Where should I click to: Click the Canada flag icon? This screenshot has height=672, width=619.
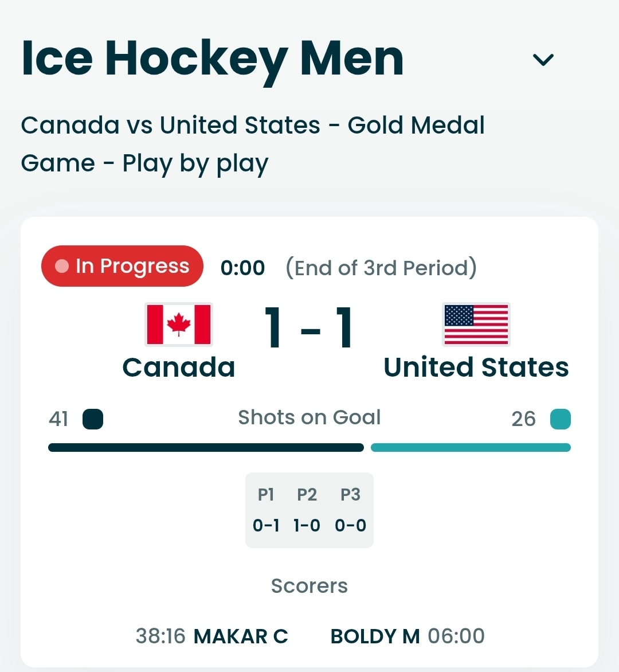pos(179,325)
